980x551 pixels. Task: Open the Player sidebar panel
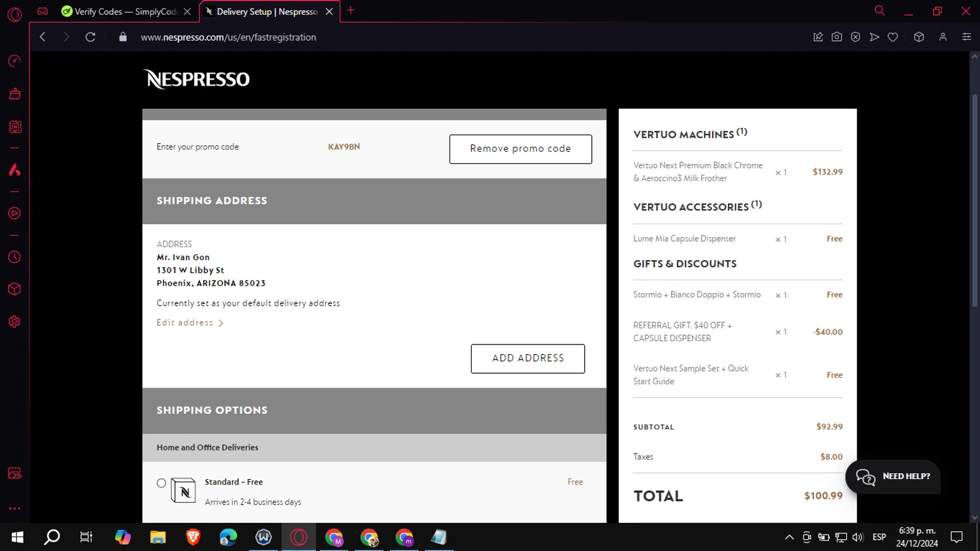14,213
